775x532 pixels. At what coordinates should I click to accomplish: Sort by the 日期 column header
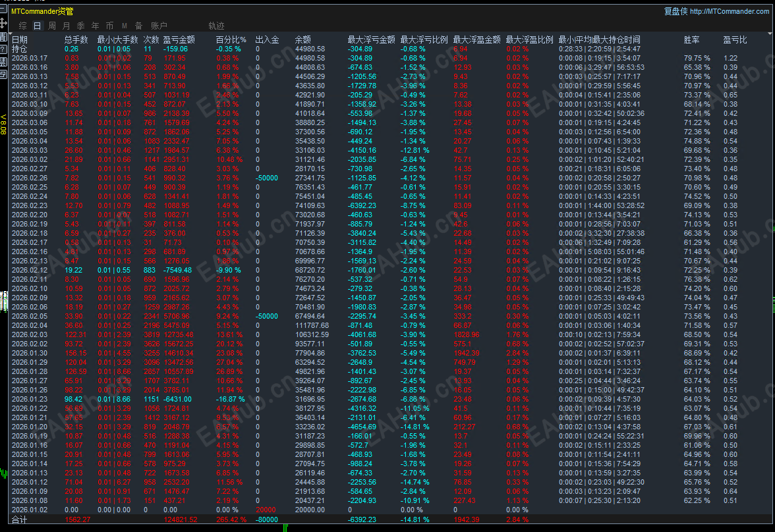tap(20, 40)
